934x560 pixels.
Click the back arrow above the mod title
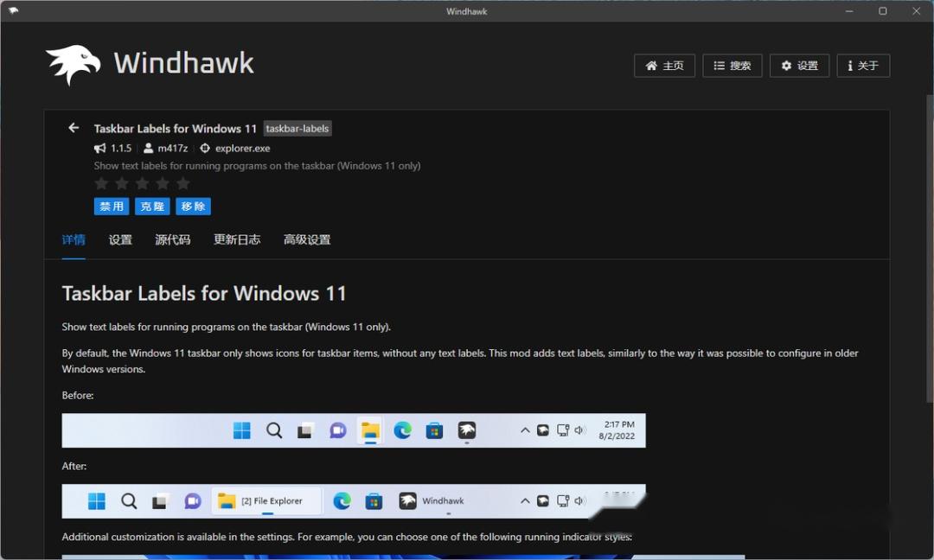click(x=74, y=127)
